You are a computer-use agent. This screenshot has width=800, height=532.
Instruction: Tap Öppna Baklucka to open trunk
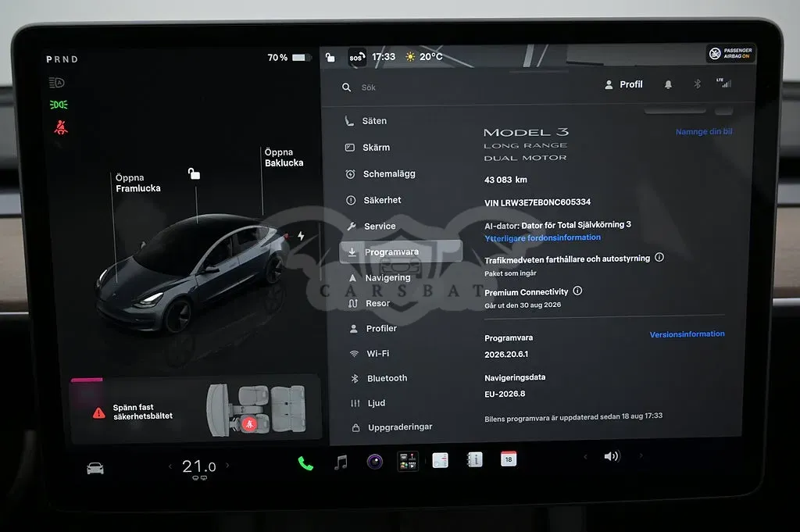tap(284, 158)
